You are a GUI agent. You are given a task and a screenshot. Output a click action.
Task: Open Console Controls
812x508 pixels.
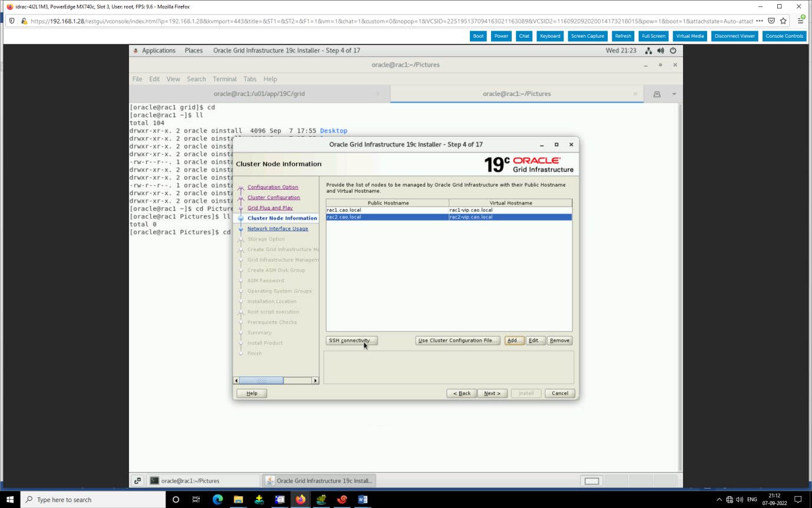(x=784, y=36)
